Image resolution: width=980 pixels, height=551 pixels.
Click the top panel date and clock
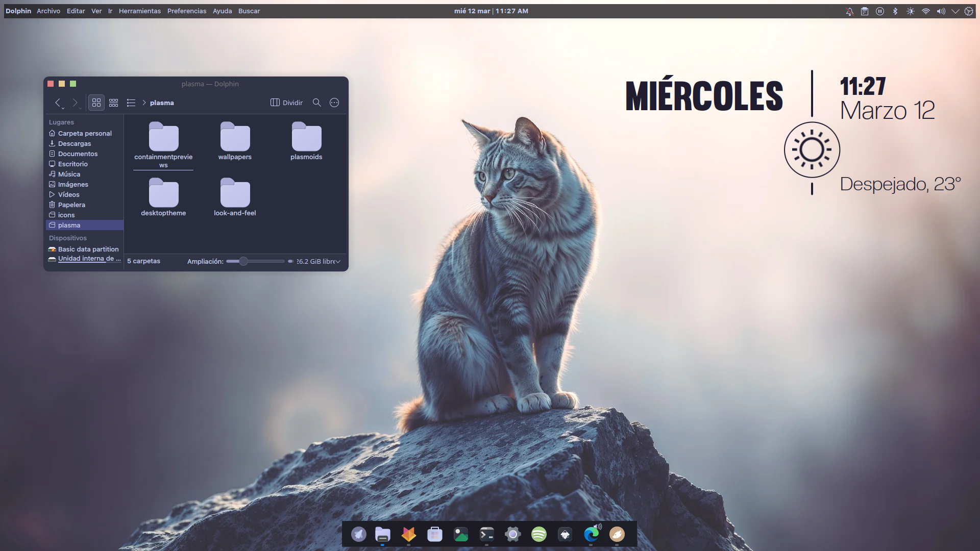tap(491, 11)
